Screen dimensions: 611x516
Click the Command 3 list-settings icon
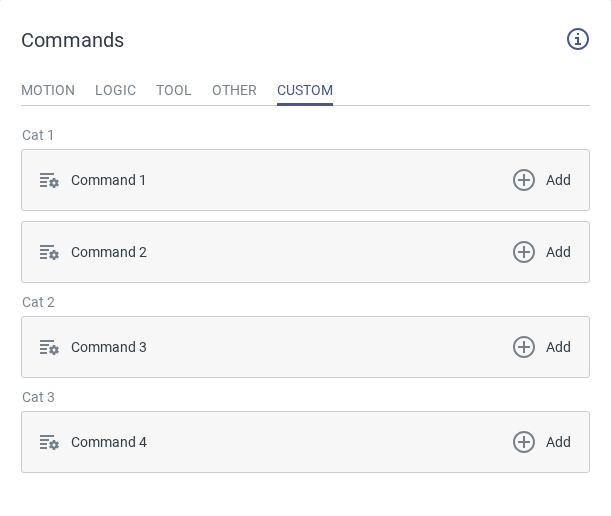[x=49, y=348]
